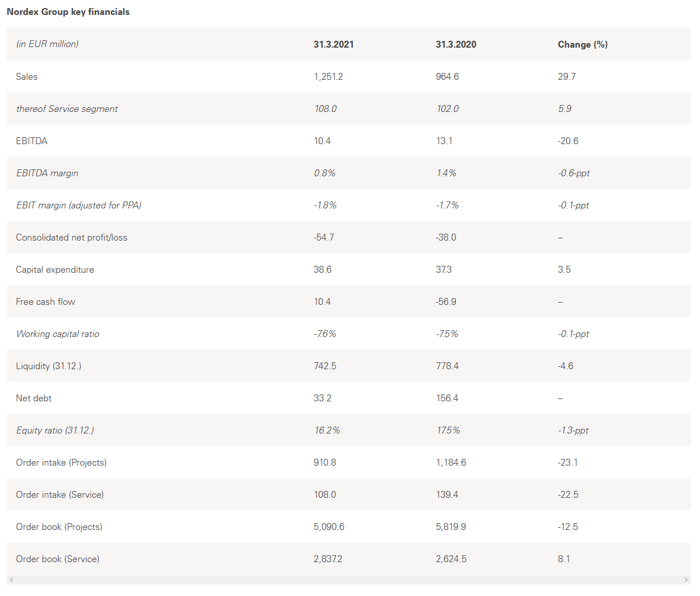The image size is (700, 596).
Task: Click the 31.3.2021 column header
Action: [x=333, y=44]
